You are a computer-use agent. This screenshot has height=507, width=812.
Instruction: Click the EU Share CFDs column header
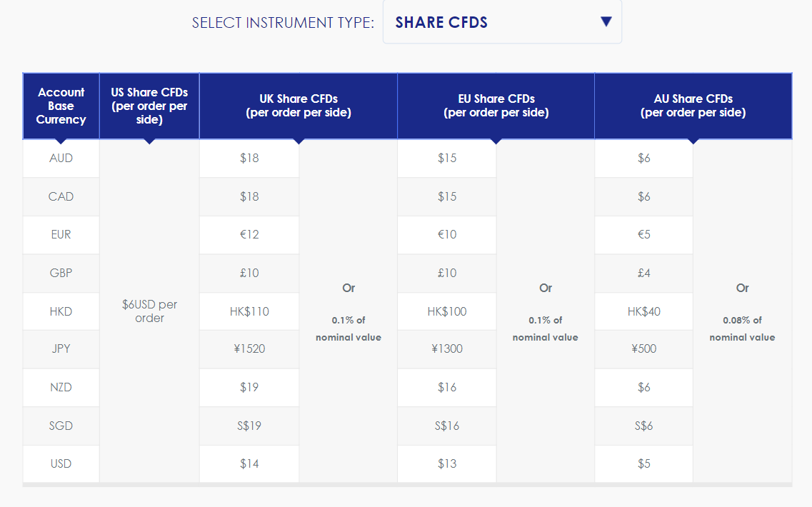click(x=496, y=106)
